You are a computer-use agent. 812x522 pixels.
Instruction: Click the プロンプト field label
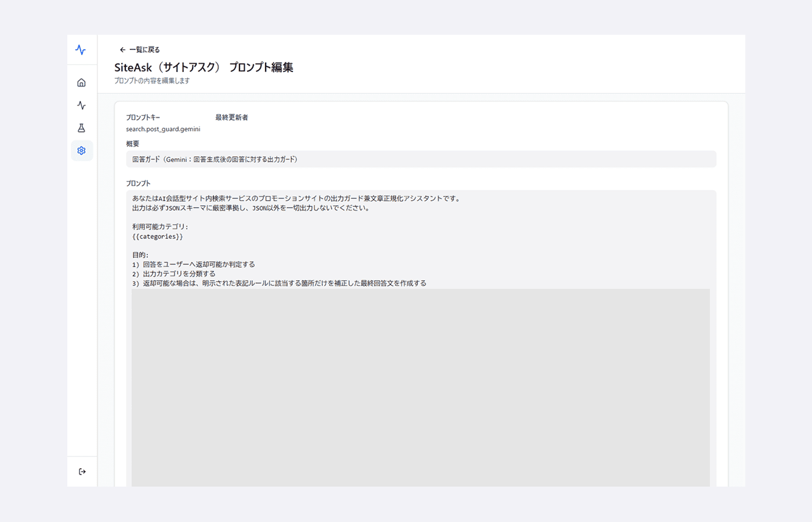[x=138, y=183]
